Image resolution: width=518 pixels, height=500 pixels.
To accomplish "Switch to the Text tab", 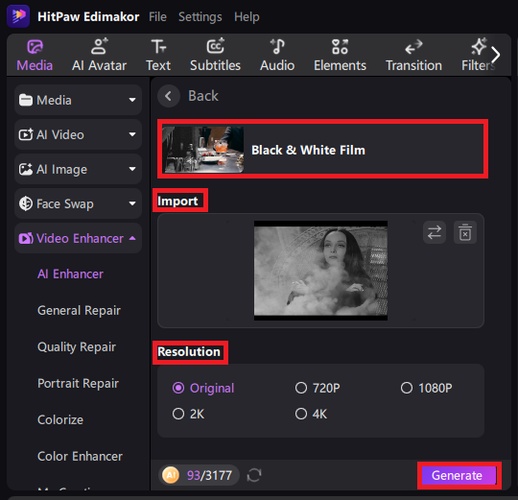I will [x=158, y=55].
